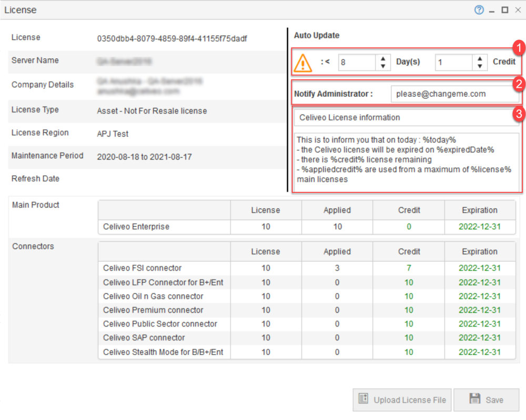Select Celiveo Public Sector connector row
526x420 pixels.
coord(307,324)
